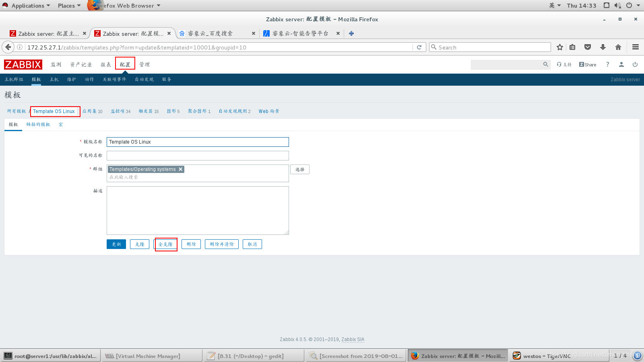Open a new tab with the plus icon
This screenshot has width=644, height=362.
[x=351, y=33]
